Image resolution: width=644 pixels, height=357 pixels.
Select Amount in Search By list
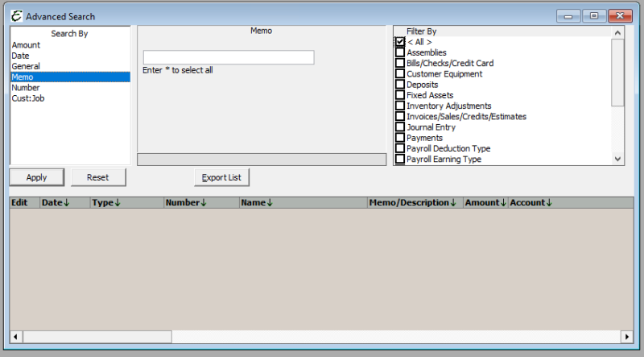click(x=26, y=45)
